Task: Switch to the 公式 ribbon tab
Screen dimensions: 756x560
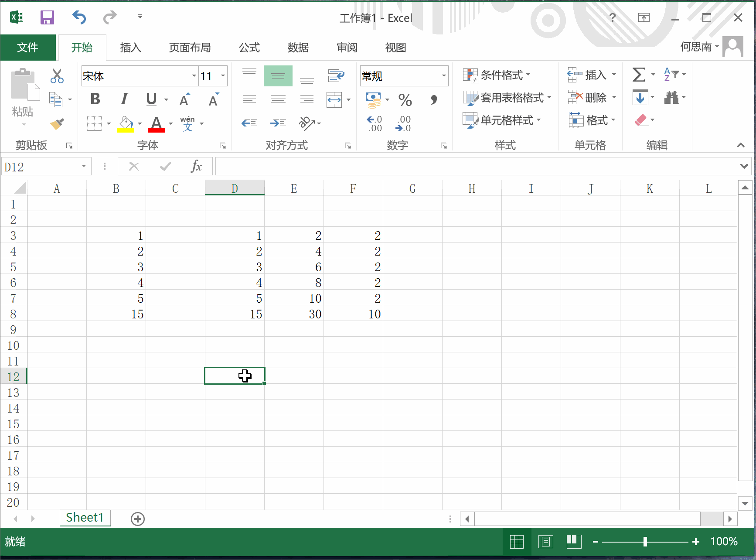Action: [x=249, y=48]
